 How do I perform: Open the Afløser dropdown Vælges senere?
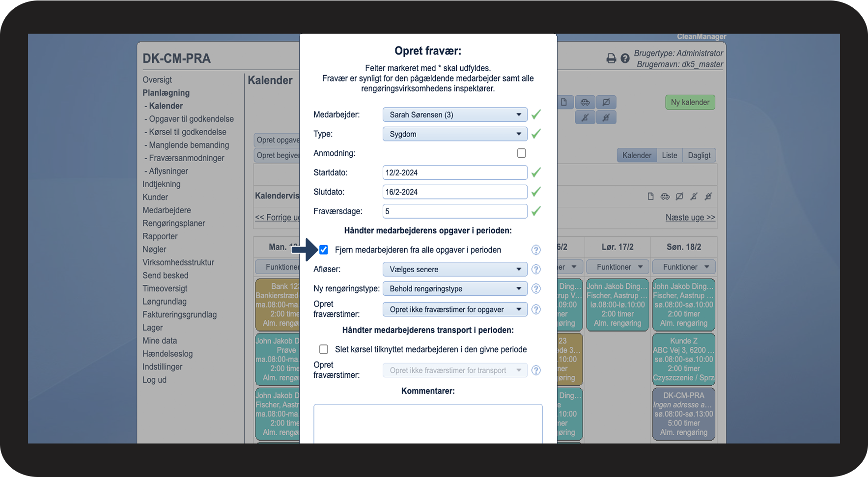pyautogui.click(x=455, y=269)
